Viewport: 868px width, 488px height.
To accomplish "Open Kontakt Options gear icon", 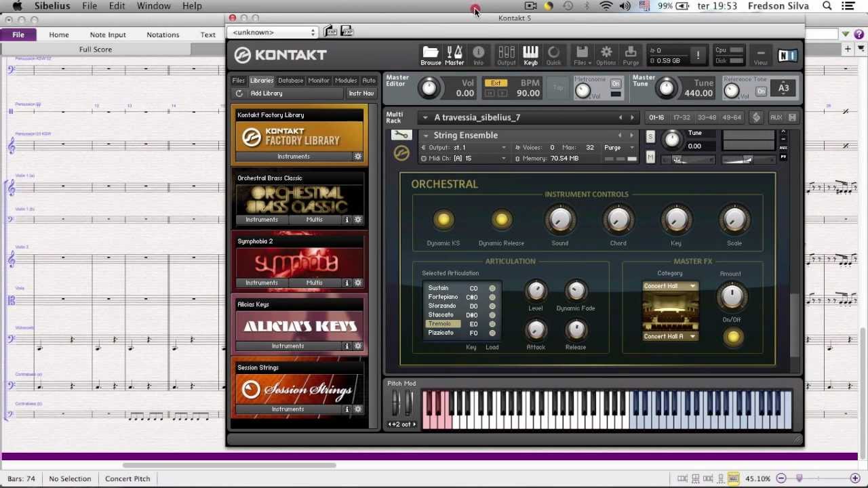I will 606,56.
